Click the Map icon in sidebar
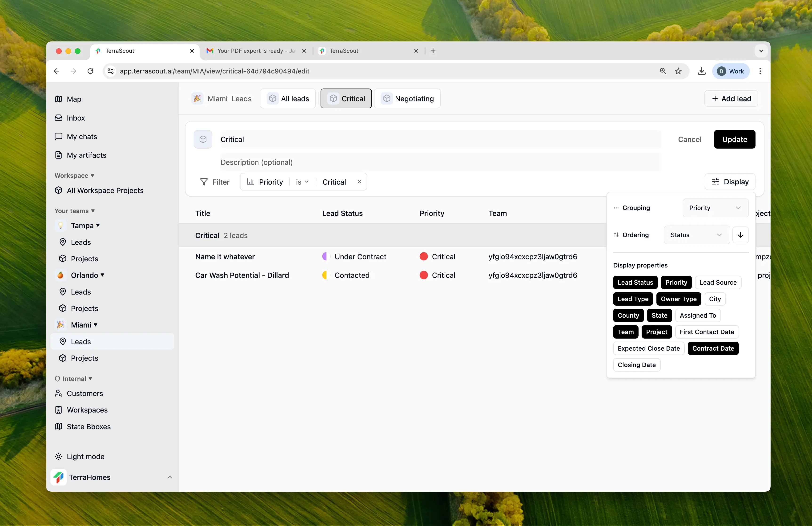The height and width of the screenshot is (526, 812). pyautogui.click(x=58, y=99)
